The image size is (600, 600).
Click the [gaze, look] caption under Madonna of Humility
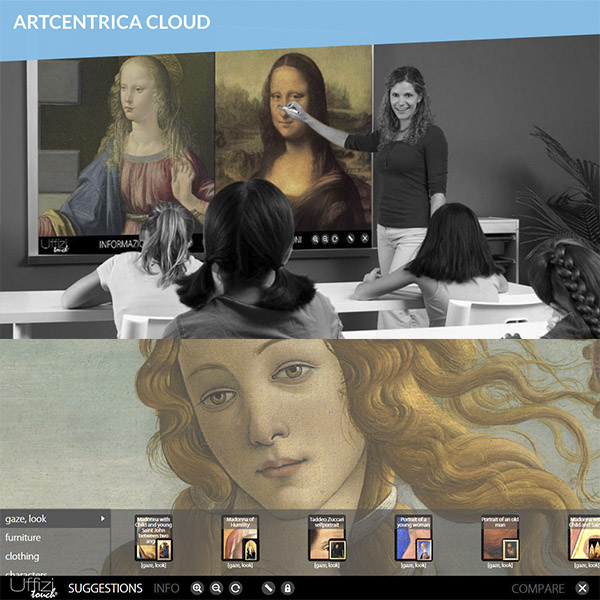(x=240, y=565)
